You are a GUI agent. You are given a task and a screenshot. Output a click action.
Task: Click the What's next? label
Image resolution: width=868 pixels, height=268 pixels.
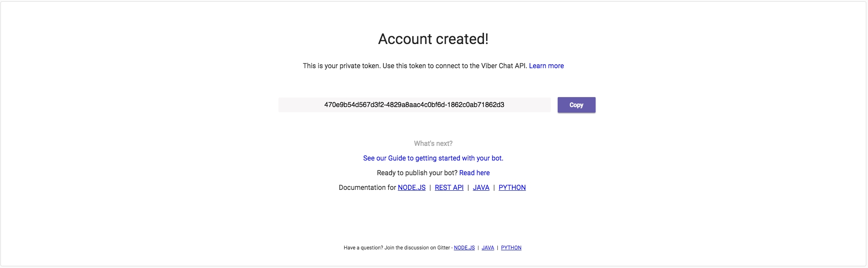(x=433, y=144)
